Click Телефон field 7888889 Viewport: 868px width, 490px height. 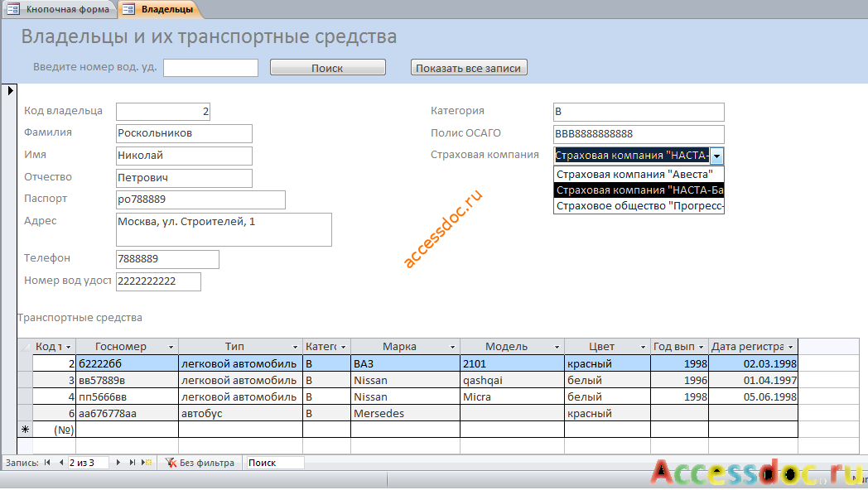(x=167, y=259)
